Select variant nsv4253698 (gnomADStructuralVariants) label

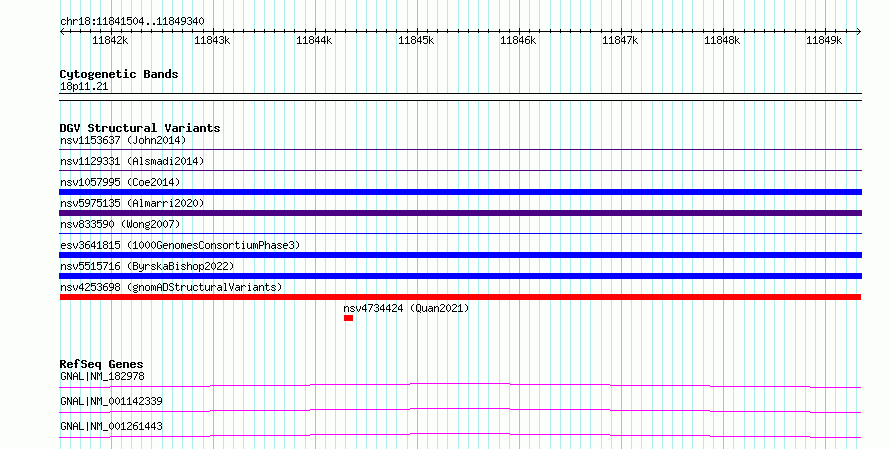tap(171, 287)
